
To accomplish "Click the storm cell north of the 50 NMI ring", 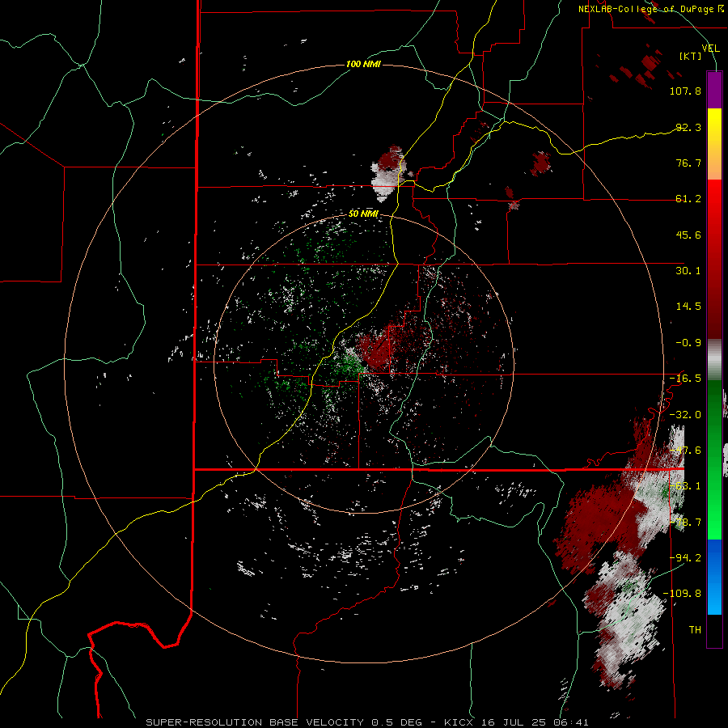I will pyautogui.click(x=389, y=173).
